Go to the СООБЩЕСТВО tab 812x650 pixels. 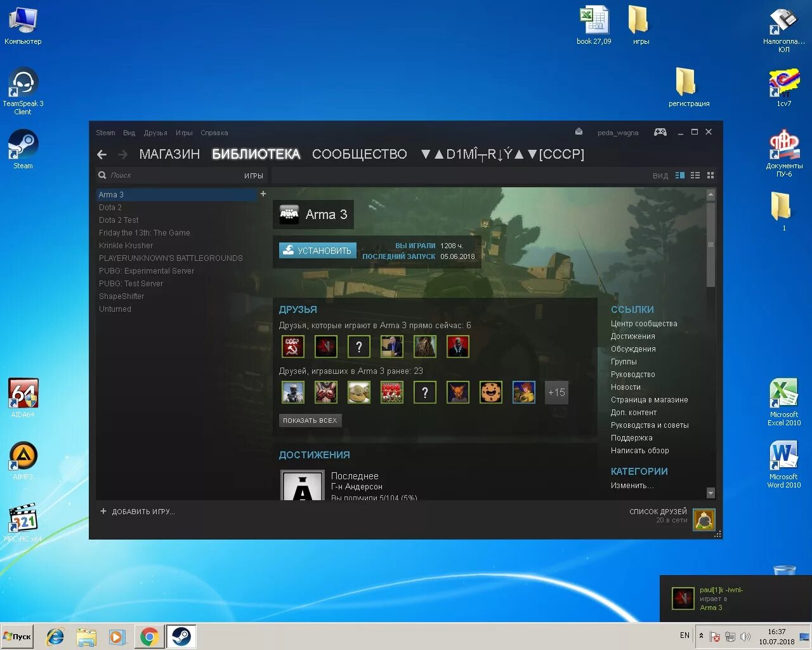coord(359,154)
